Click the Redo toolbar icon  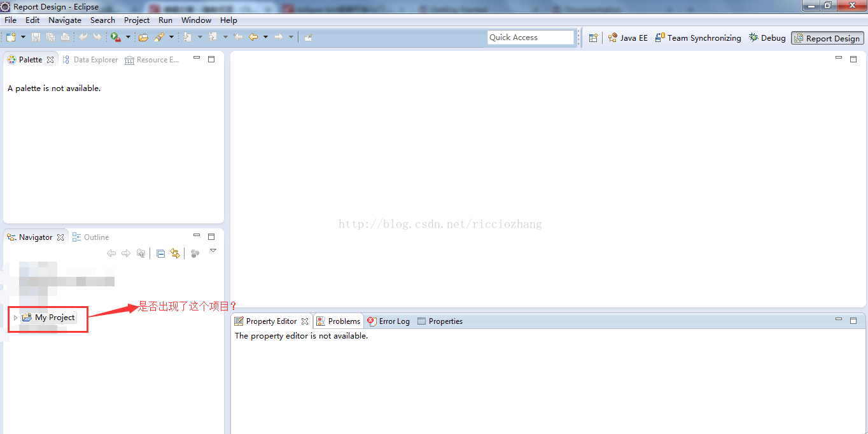(x=97, y=37)
